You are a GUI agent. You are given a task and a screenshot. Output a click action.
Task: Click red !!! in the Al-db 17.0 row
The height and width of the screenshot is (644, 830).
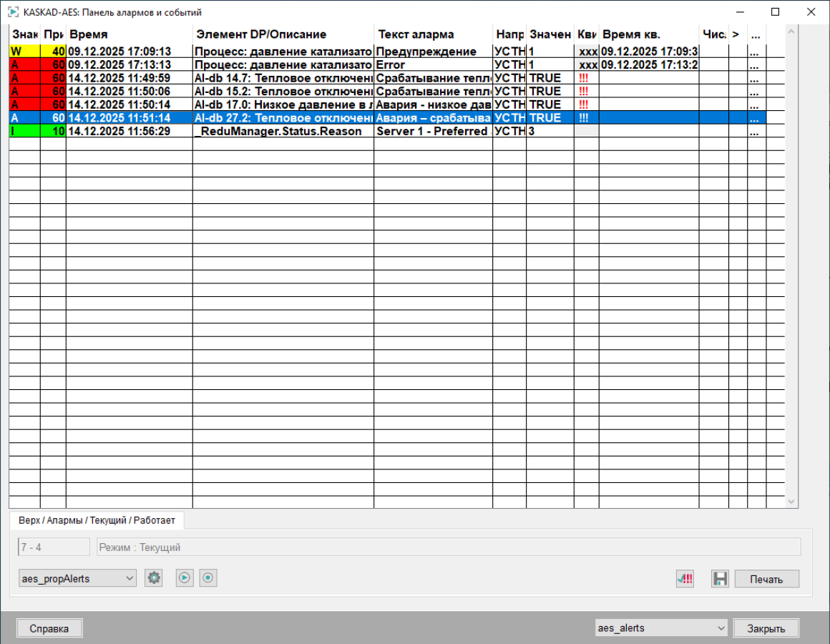tap(584, 104)
